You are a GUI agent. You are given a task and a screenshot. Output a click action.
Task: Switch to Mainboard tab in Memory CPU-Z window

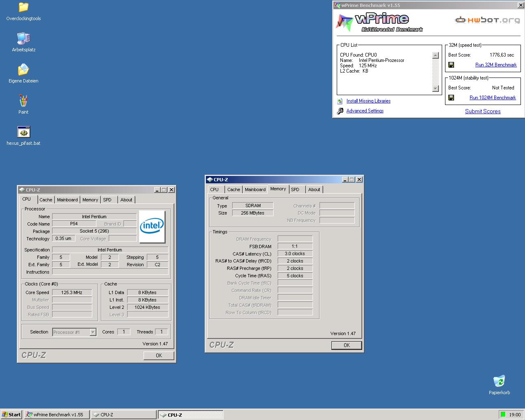(x=255, y=189)
